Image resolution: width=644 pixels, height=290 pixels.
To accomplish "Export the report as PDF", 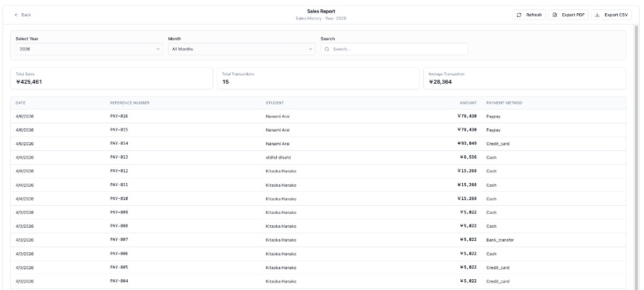I will pyautogui.click(x=568, y=15).
